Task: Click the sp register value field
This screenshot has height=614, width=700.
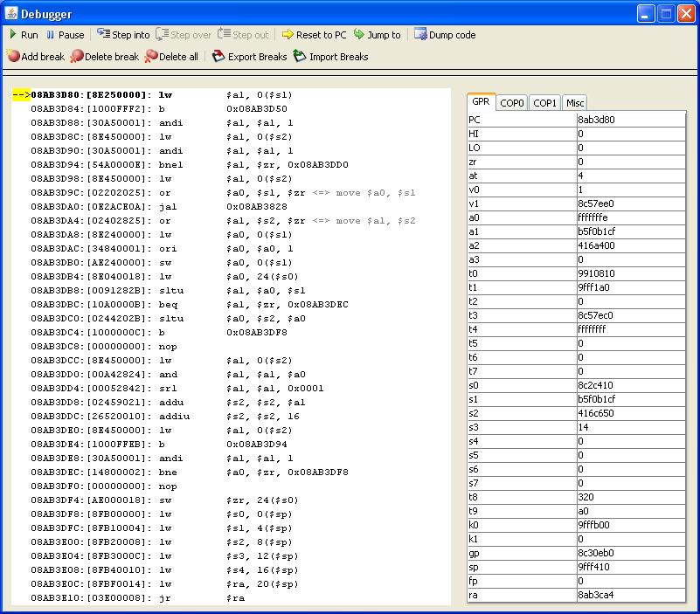Action: click(x=630, y=567)
